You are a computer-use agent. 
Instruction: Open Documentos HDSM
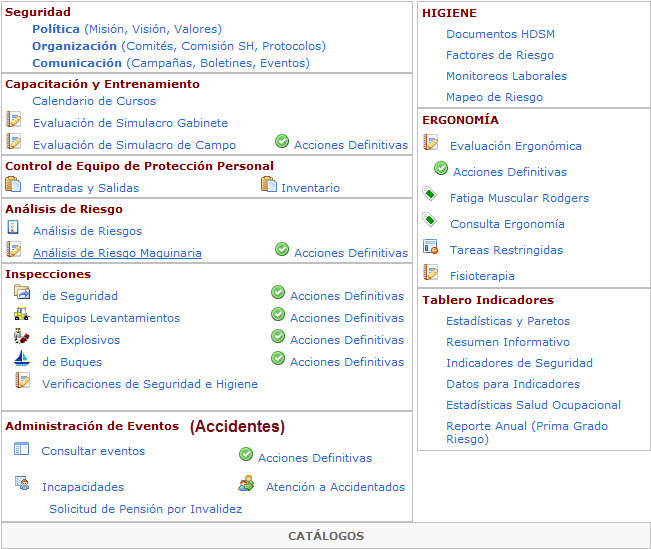(500, 34)
